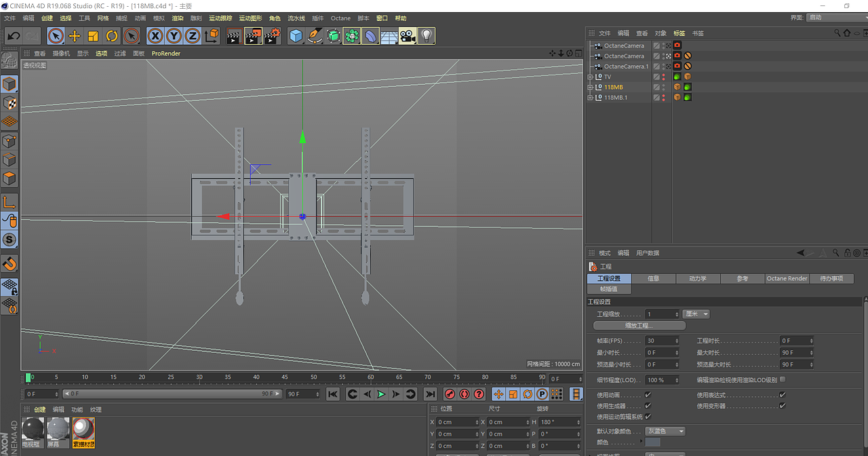This screenshot has width=868, height=456.
Task: Activate the Scale tool in top toolbar
Action: point(94,35)
